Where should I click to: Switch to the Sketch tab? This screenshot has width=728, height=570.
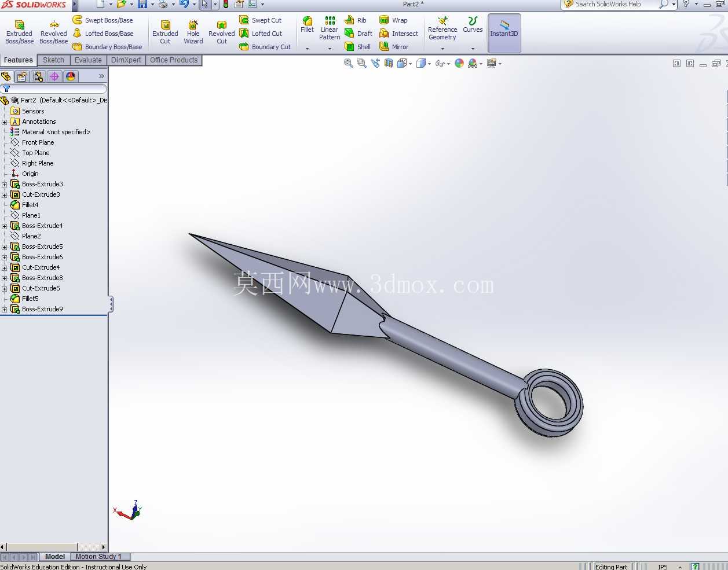point(53,60)
